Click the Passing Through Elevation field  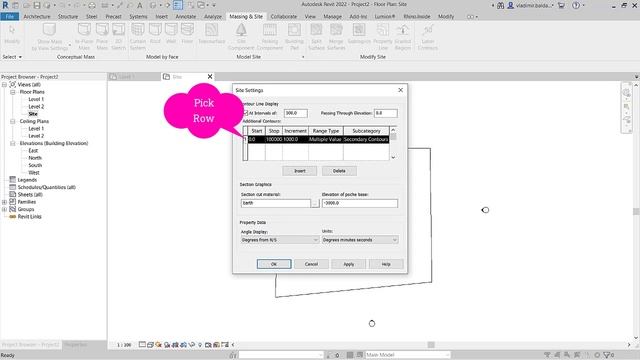pyautogui.click(x=385, y=113)
